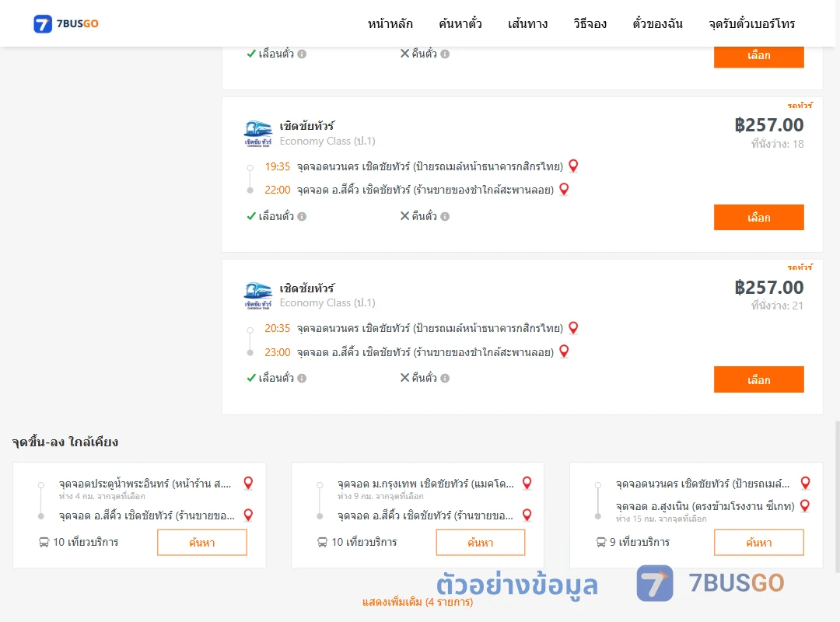The image size is (840, 622).
Task: Open map pin for 22:00 อ.สีคิ้ว arrival stop
Action: pos(564,189)
